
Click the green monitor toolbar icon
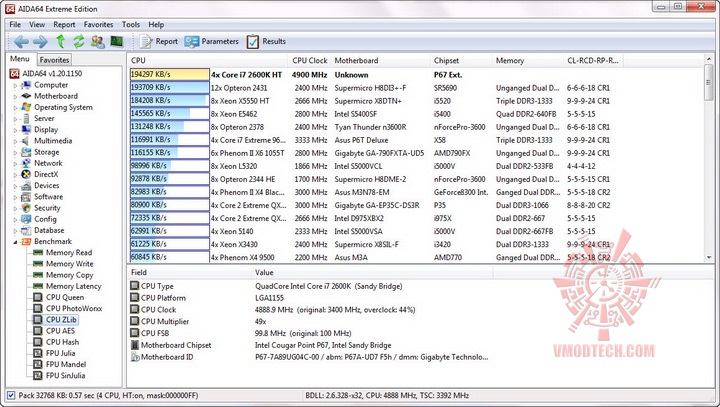click(x=117, y=41)
